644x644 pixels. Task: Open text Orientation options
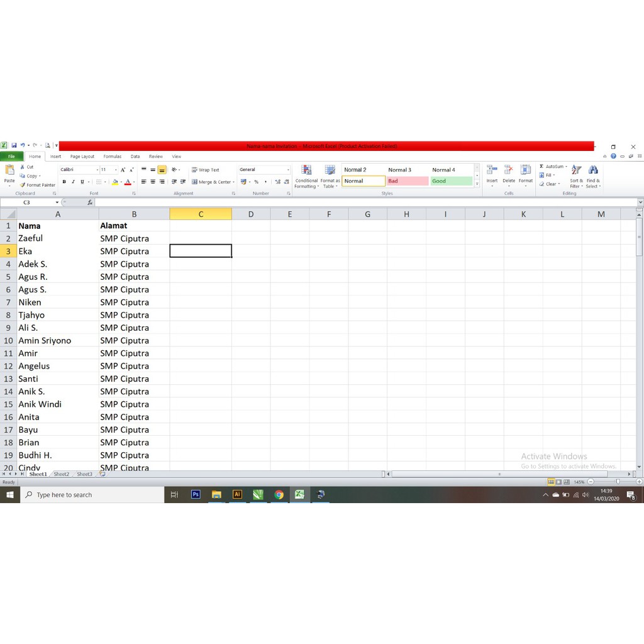click(175, 170)
